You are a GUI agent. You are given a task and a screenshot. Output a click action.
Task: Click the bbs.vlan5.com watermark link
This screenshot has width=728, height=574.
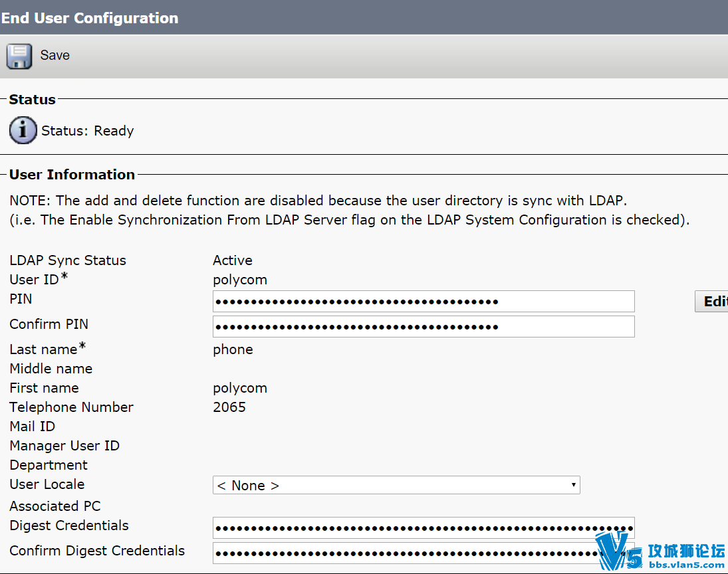[686, 565]
